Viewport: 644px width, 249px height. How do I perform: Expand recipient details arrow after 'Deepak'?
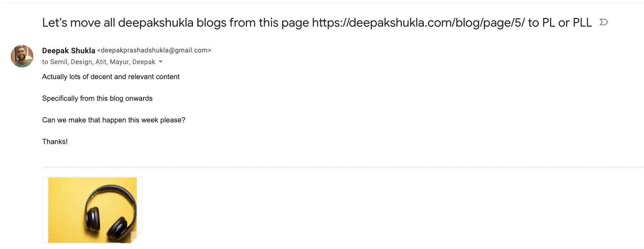pos(161,62)
